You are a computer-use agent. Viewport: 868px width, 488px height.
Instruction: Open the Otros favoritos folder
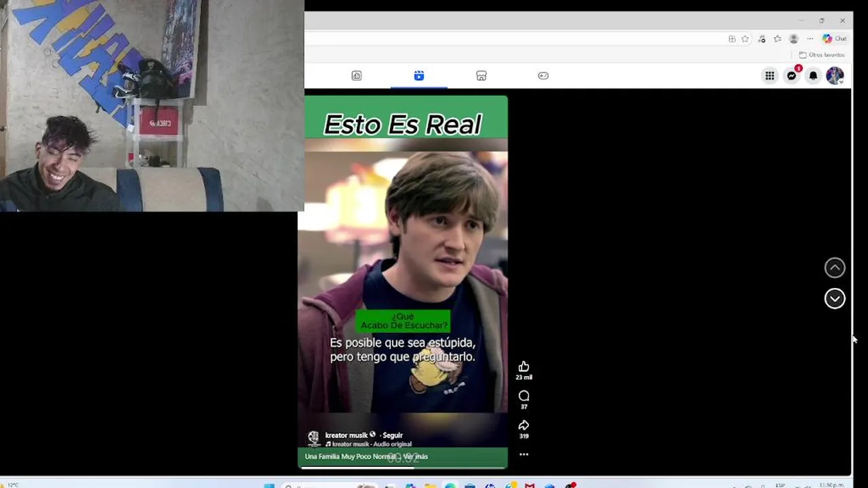pyautogui.click(x=822, y=55)
